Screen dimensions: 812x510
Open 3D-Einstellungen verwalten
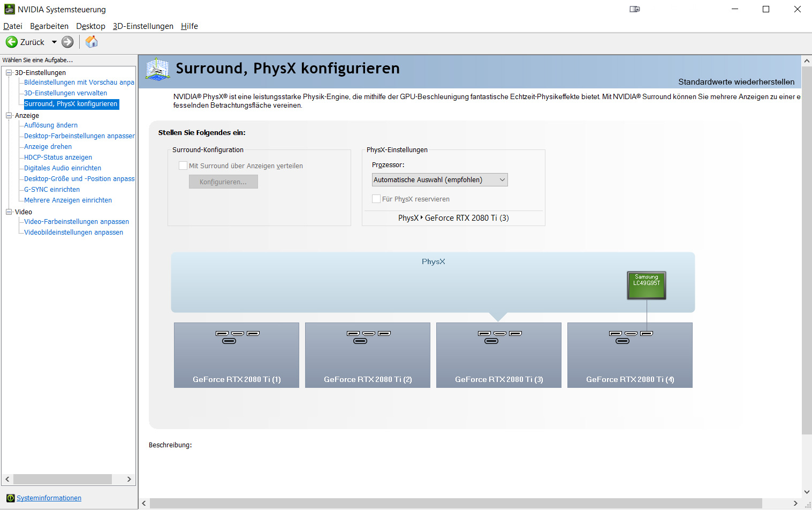coord(65,93)
